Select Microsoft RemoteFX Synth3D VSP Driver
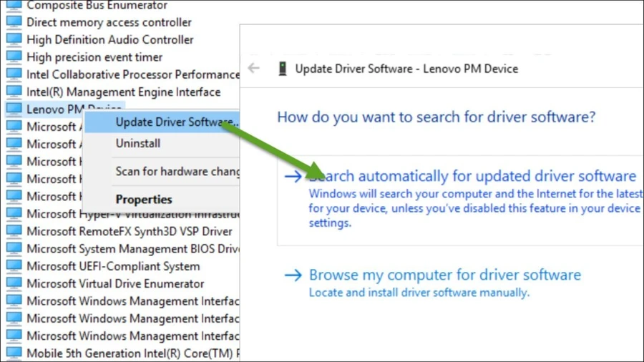This screenshot has height=362, width=644. [x=130, y=231]
